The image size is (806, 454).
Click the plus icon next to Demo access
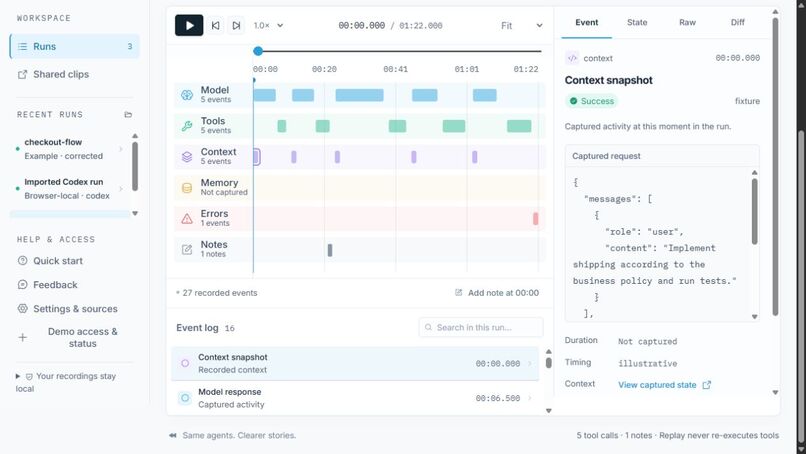click(23, 337)
